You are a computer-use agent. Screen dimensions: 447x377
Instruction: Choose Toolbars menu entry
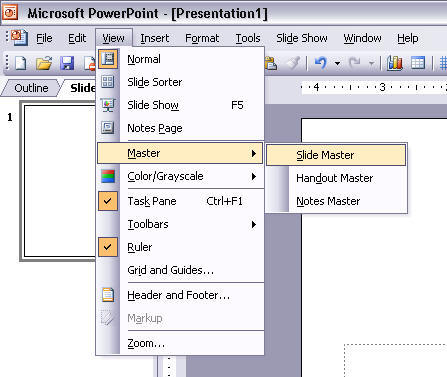pos(180,224)
